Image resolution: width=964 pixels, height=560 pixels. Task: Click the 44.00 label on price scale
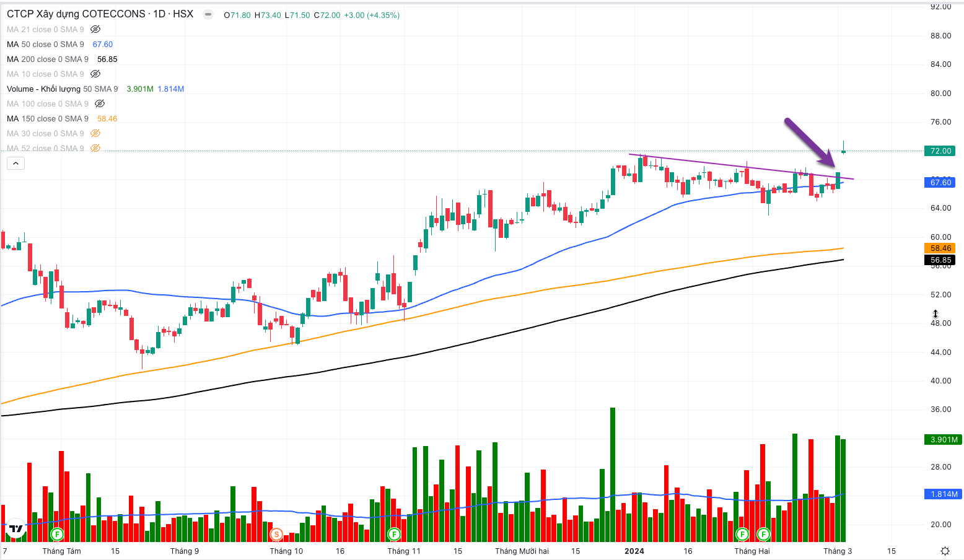point(940,352)
